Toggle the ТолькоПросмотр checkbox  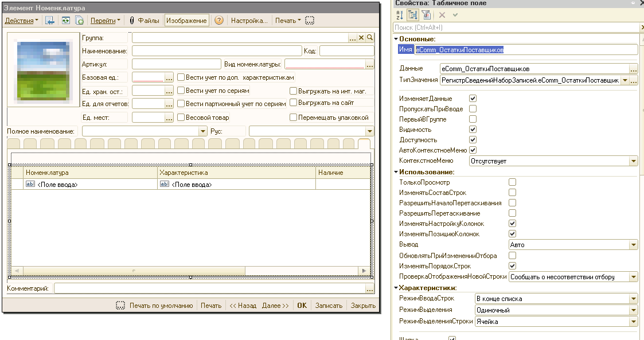tap(512, 182)
